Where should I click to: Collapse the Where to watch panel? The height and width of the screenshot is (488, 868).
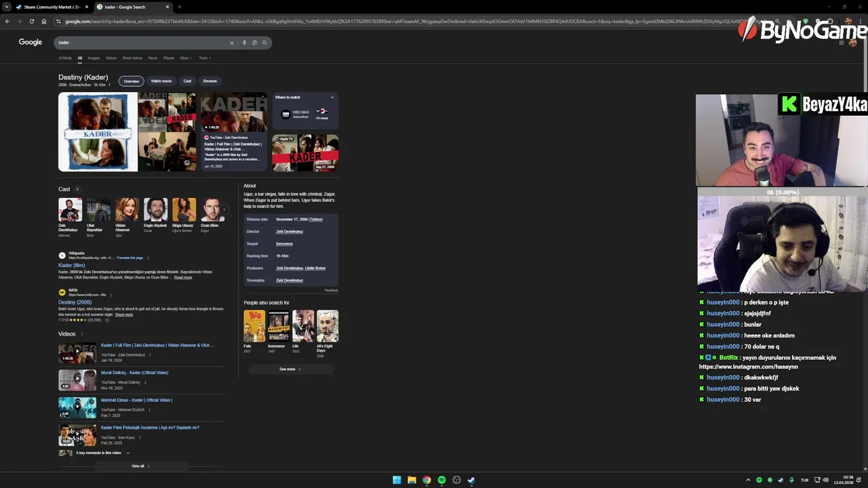[x=332, y=98]
